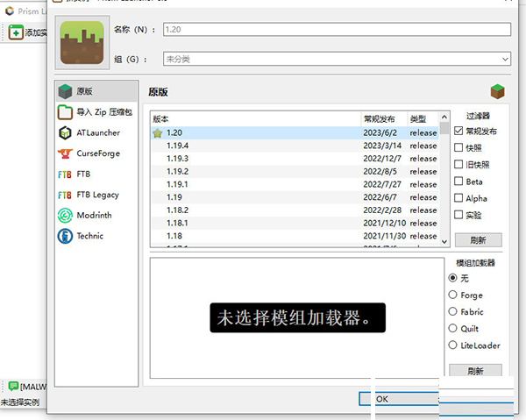Sort by the 版本 column header
The height and width of the screenshot is (420, 526).
point(256,119)
